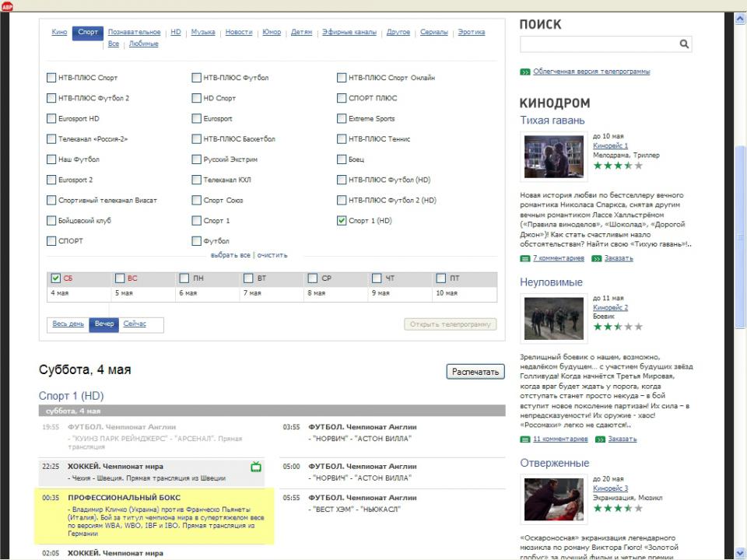Click the search magnifier icon
747x560 pixels.
684,44
